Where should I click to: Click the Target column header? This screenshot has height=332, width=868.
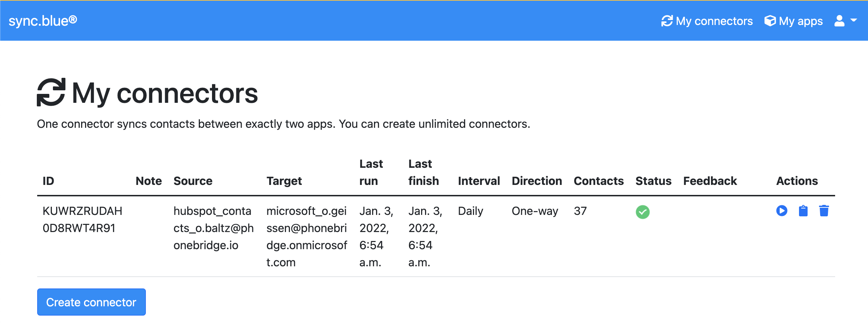point(284,181)
